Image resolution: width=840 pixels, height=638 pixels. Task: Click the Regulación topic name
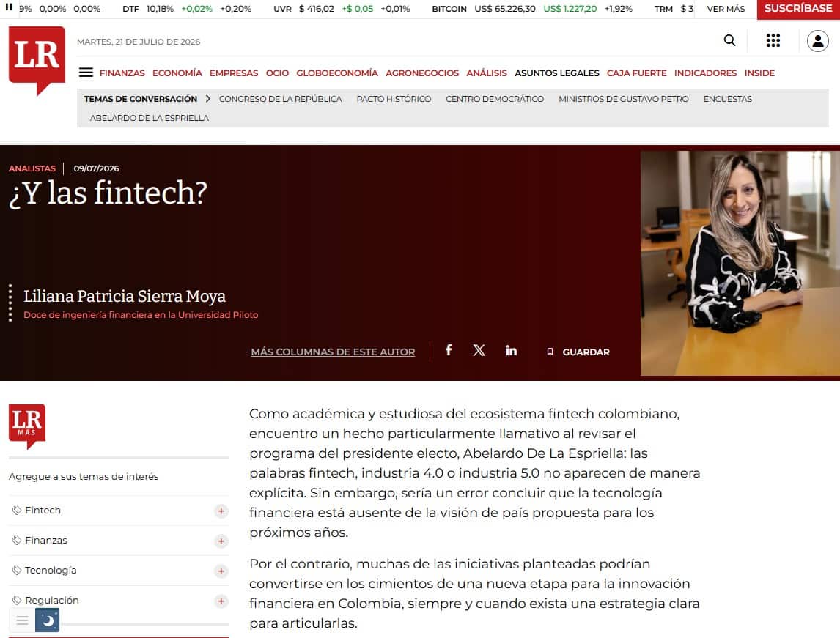(52, 601)
